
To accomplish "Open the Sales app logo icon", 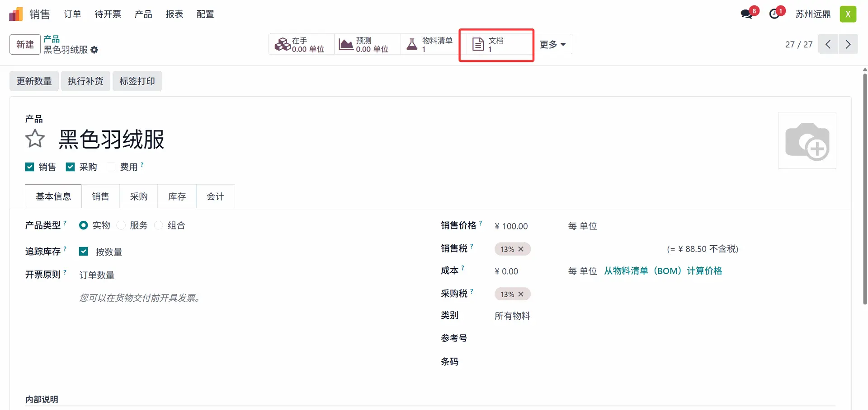I will [16, 14].
